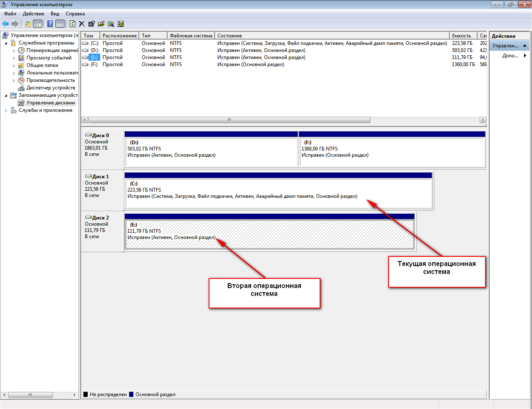This screenshot has width=532, height=409.
Task: Click the Служебные программы tools icon
Action: (13, 43)
